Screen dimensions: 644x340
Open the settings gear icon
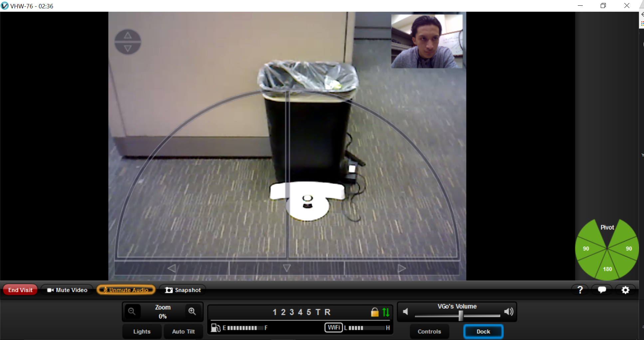[625, 290]
